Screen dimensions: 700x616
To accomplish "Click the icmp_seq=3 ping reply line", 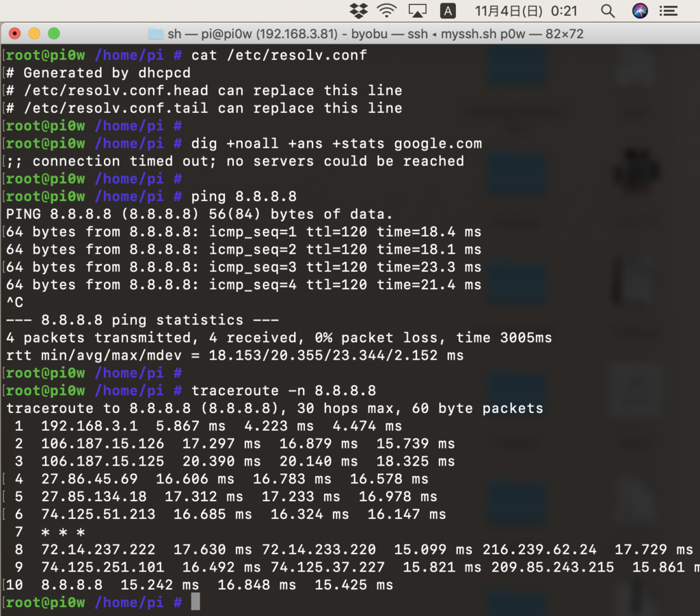I will tap(244, 267).
